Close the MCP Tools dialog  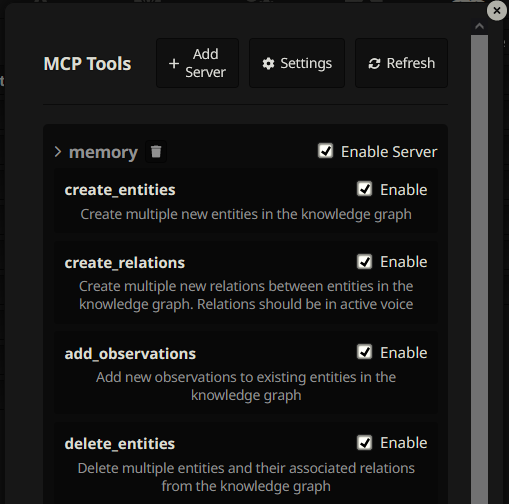click(x=497, y=11)
